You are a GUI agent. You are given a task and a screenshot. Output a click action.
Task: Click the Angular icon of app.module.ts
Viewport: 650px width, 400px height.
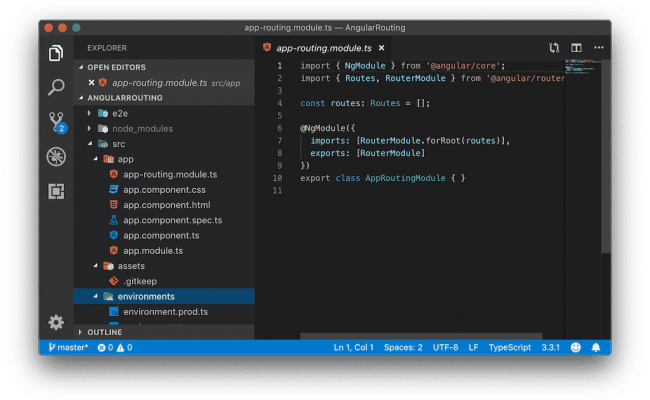114,250
